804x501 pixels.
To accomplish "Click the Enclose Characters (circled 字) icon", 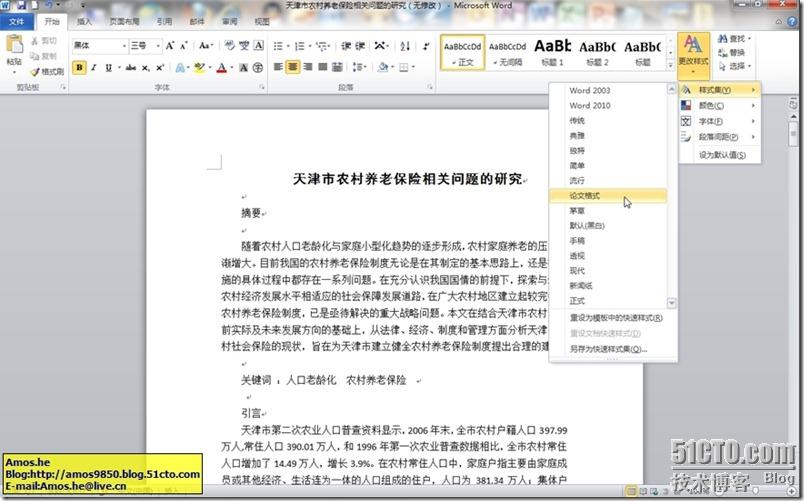I will click(258, 68).
